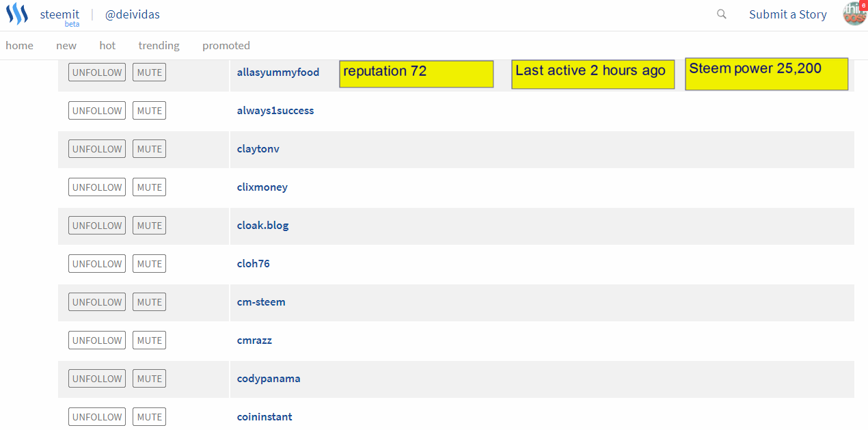This screenshot has height=430, width=868.
Task: Unfollow cm-steem
Action: coord(97,302)
